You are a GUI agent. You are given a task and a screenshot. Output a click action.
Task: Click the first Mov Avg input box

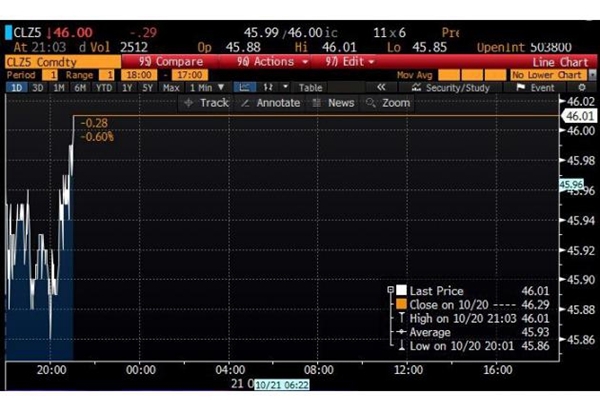[x=449, y=75]
